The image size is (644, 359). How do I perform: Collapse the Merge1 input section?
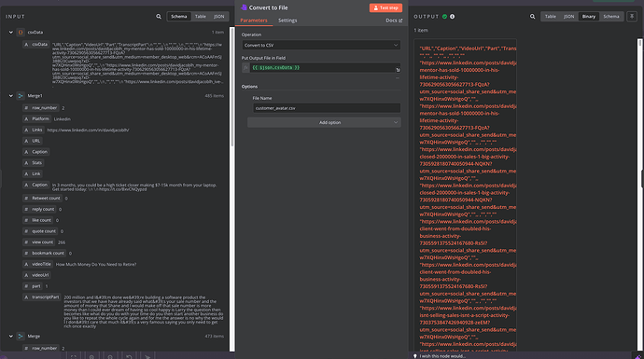pyautogui.click(x=11, y=96)
